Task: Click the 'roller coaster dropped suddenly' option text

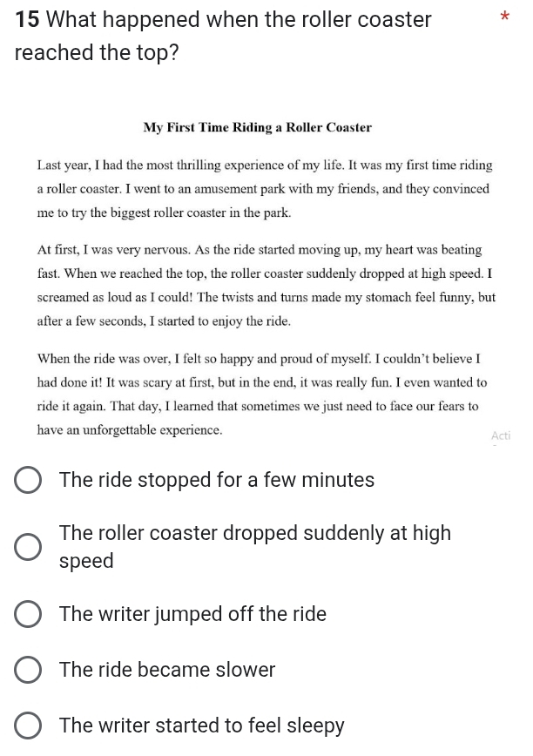Action: [255, 547]
